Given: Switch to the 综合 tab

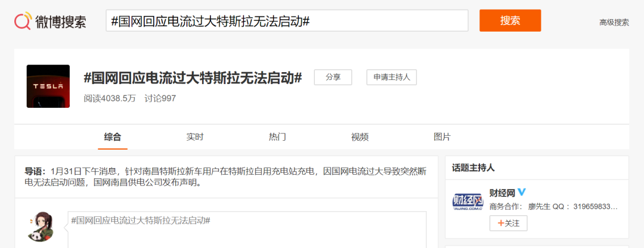Looking at the screenshot, I should 113,137.
